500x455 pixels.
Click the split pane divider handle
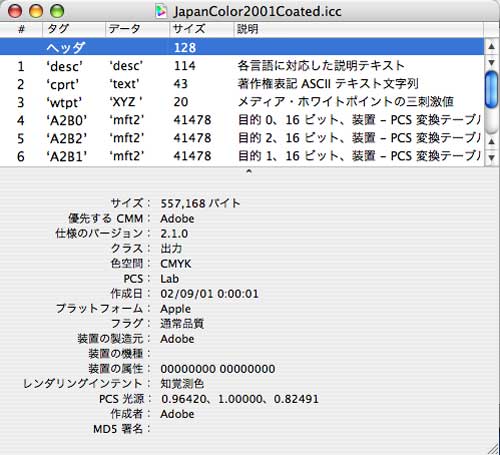[249, 171]
